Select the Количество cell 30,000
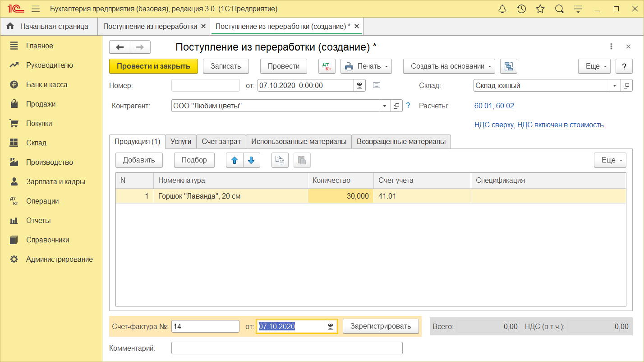The width and height of the screenshot is (644, 362). 340,196
